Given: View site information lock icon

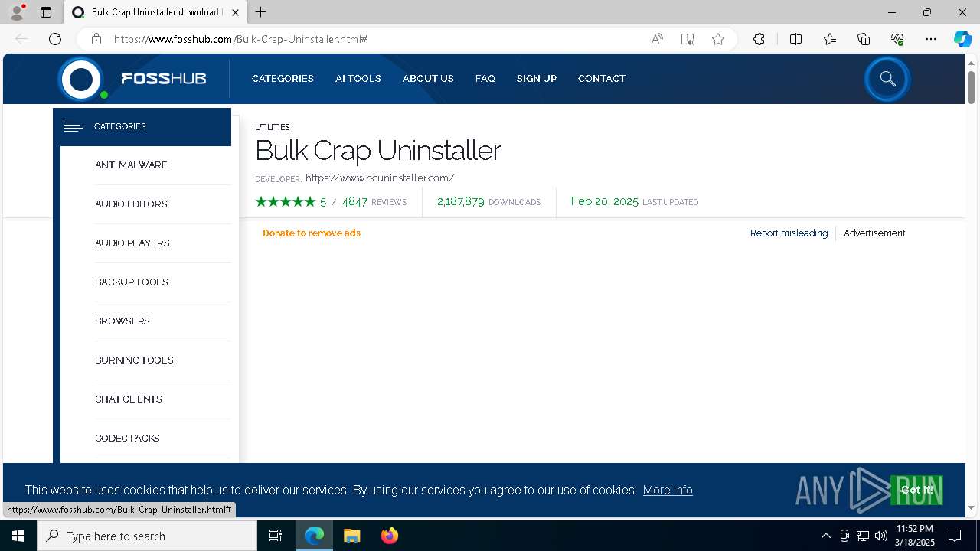Looking at the screenshot, I should pos(96,39).
